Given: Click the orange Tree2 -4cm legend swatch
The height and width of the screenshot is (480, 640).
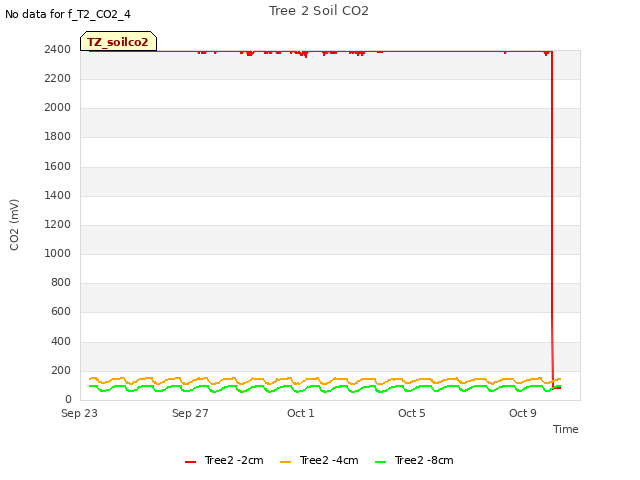Looking at the screenshot, I should 285,462.
